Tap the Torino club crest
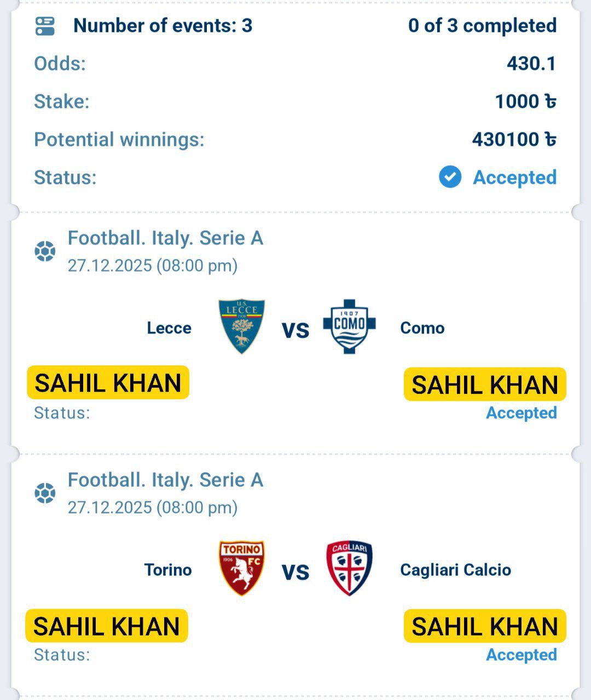Image resolution: width=591 pixels, height=700 pixels. click(241, 568)
